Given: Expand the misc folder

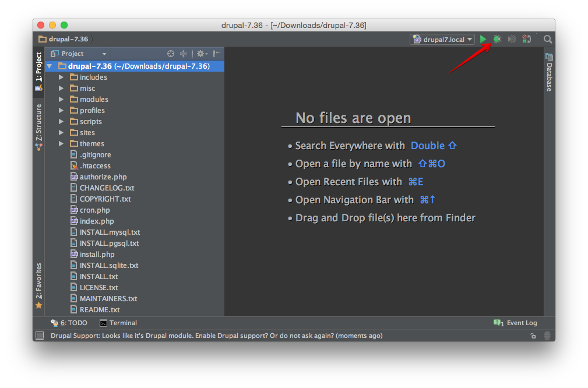Looking at the screenshot, I should pyautogui.click(x=61, y=89).
